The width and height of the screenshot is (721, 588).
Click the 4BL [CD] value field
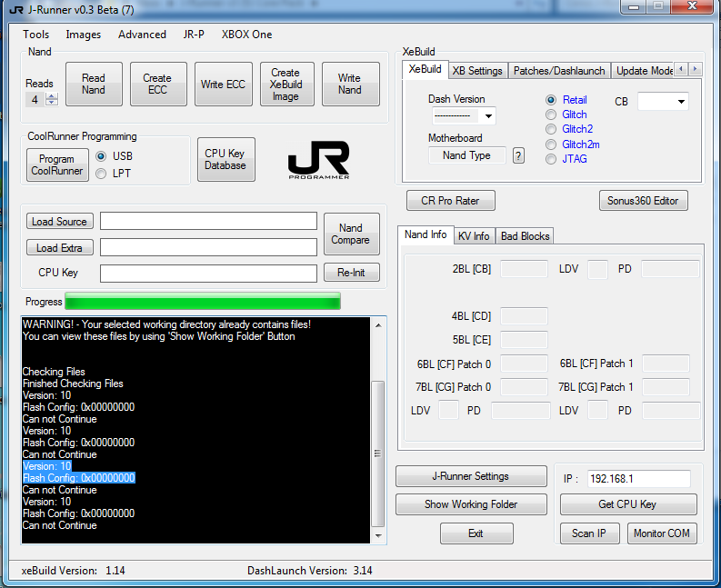pos(524,316)
